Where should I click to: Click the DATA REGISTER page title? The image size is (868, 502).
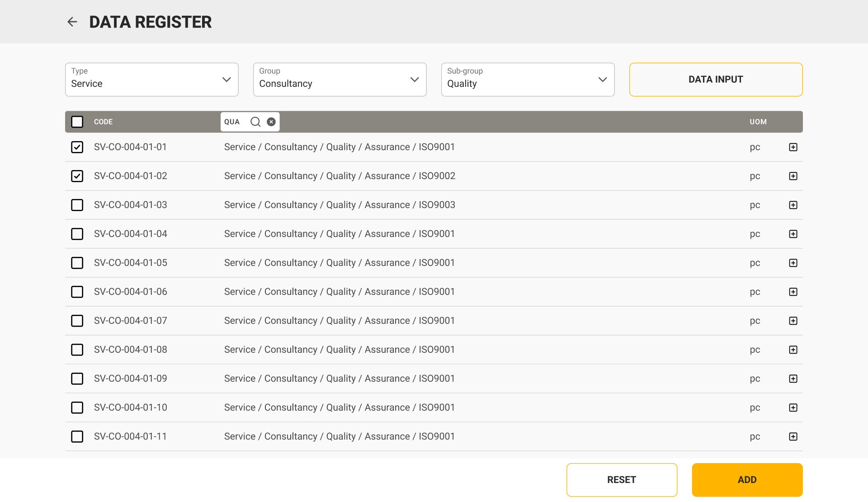tap(150, 22)
